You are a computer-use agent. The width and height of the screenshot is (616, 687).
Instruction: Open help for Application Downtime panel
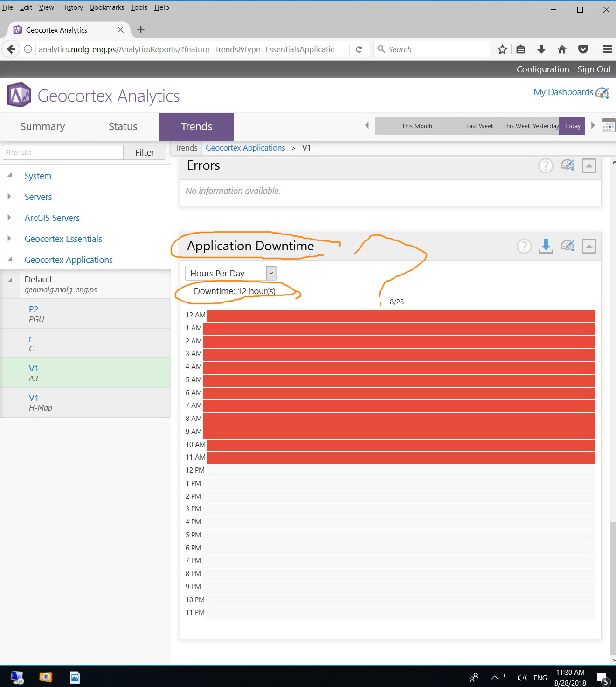tap(524, 246)
